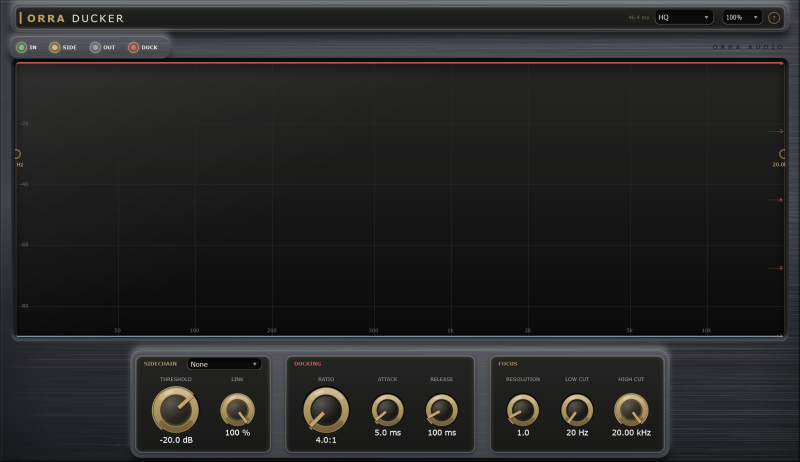The width and height of the screenshot is (800, 462).
Task: Click the Ratio knob at 4.0:1
Action: tap(326, 410)
